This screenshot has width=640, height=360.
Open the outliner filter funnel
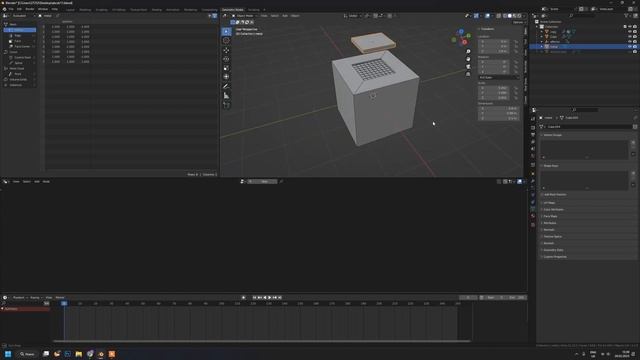(x=626, y=16)
